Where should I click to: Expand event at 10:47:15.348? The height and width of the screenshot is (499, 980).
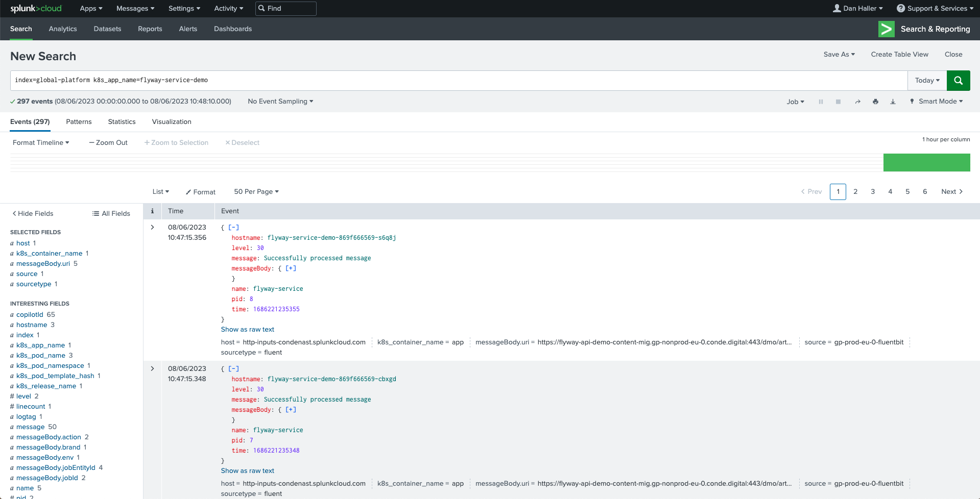click(152, 368)
